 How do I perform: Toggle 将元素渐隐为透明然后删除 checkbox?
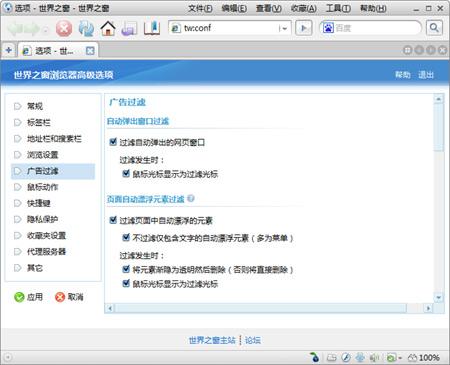[x=126, y=269]
